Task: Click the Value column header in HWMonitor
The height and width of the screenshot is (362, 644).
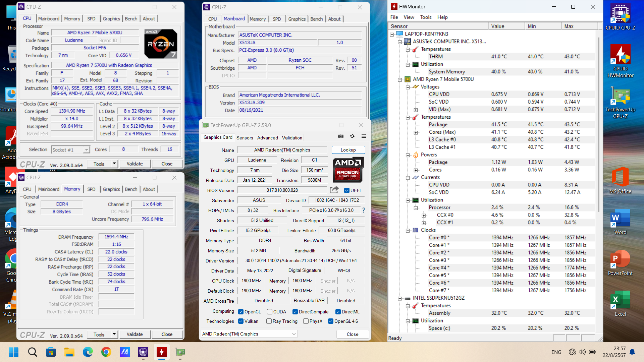Action: click(x=506, y=26)
